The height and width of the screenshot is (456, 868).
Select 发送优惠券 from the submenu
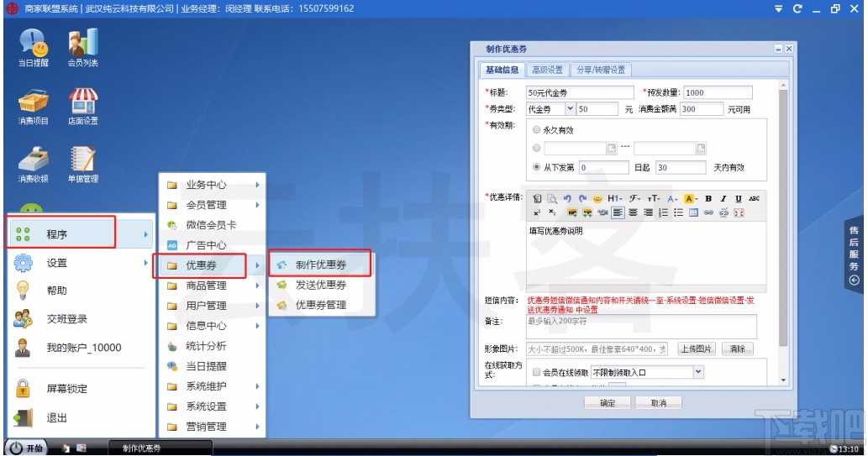321,285
